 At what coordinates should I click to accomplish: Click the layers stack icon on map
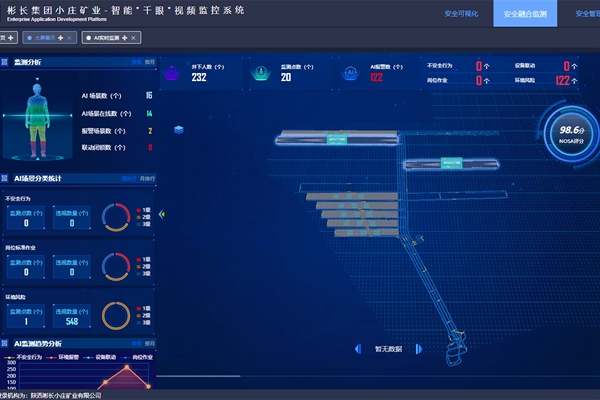tap(178, 130)
